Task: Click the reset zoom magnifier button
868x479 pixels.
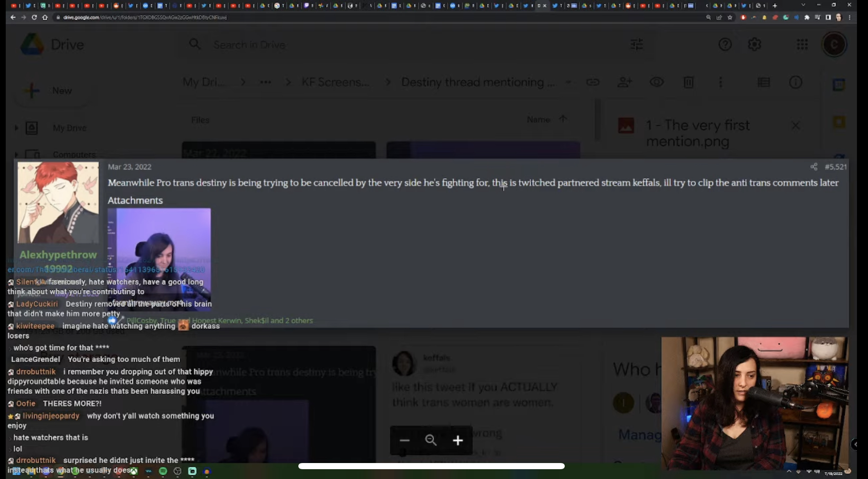Action: [431, 440]
